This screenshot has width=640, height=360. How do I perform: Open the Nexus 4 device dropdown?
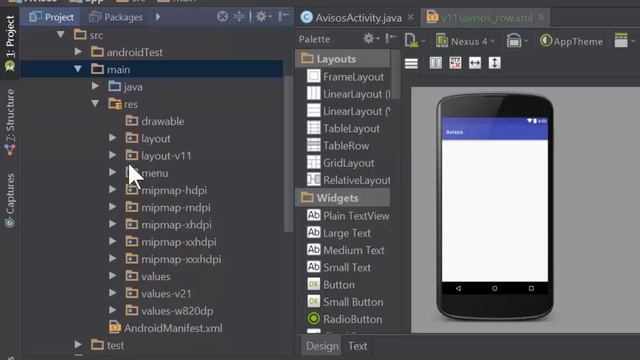tap(465, 41)
